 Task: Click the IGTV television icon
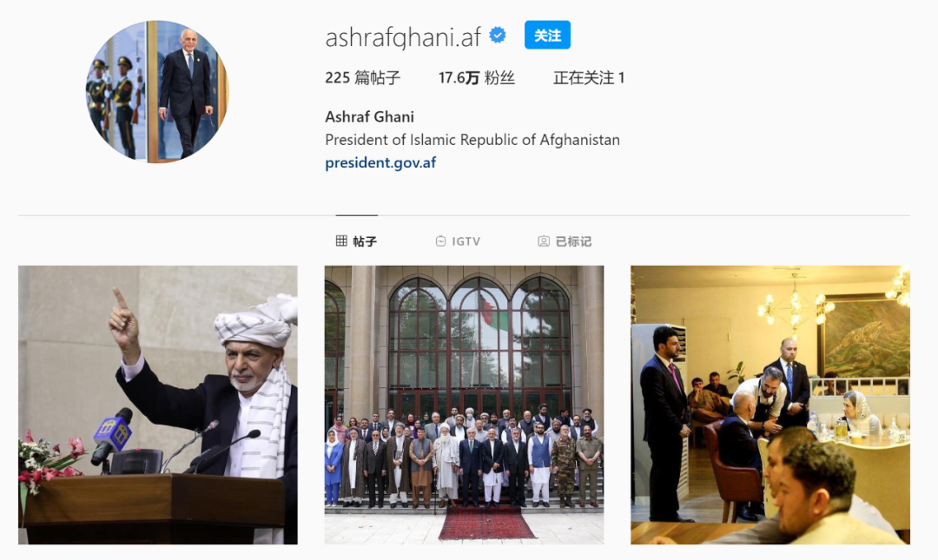[441, 241]
